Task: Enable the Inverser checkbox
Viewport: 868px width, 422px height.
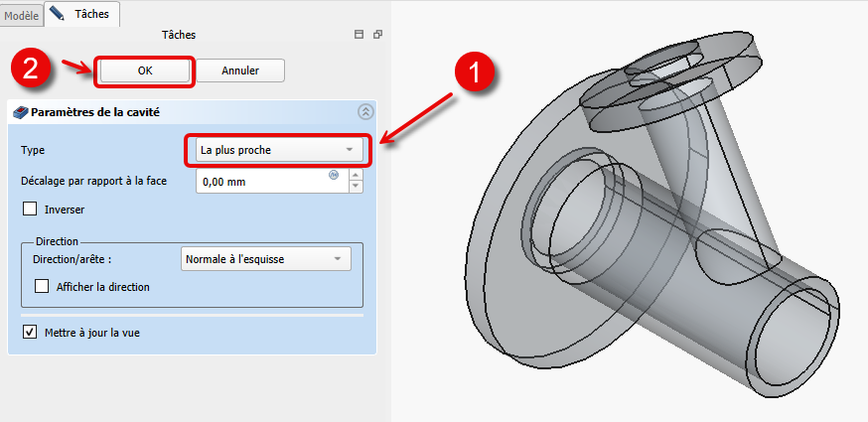Action: [30, 210]
